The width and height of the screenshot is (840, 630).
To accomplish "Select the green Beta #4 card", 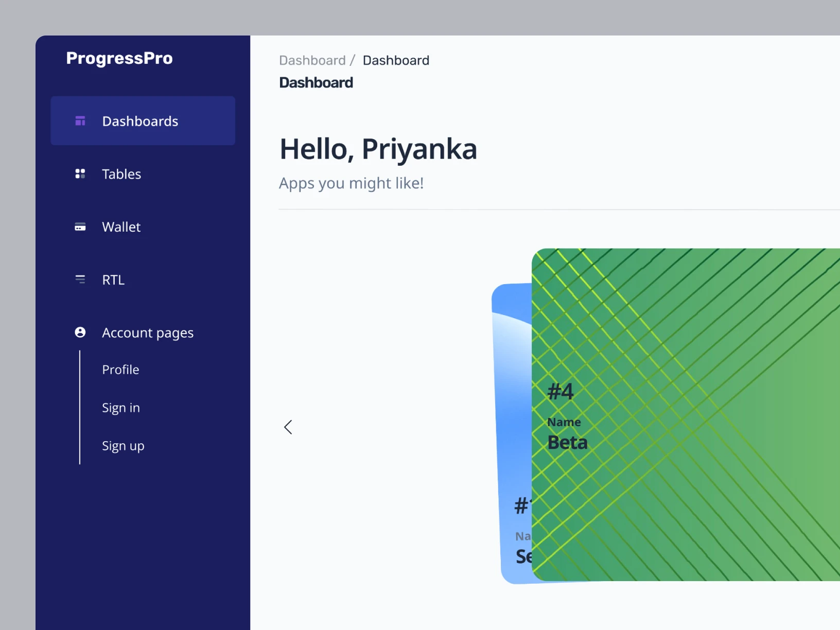I will (685, 414).
